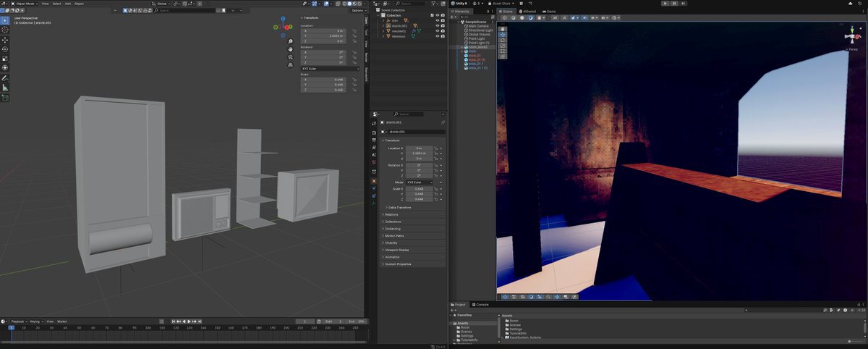
Task: Select the Blender 3D Cursor tool
Action: tap(4, 30)
